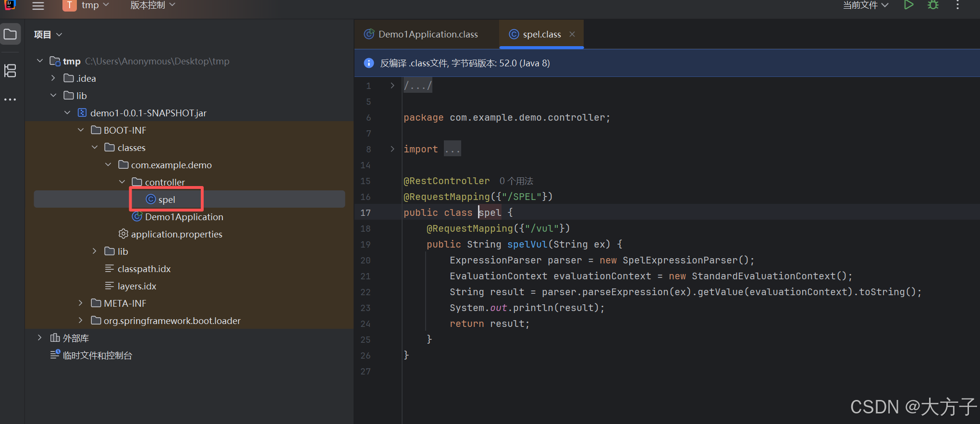
Task: Select spel class in project tree
Action: 189,199
